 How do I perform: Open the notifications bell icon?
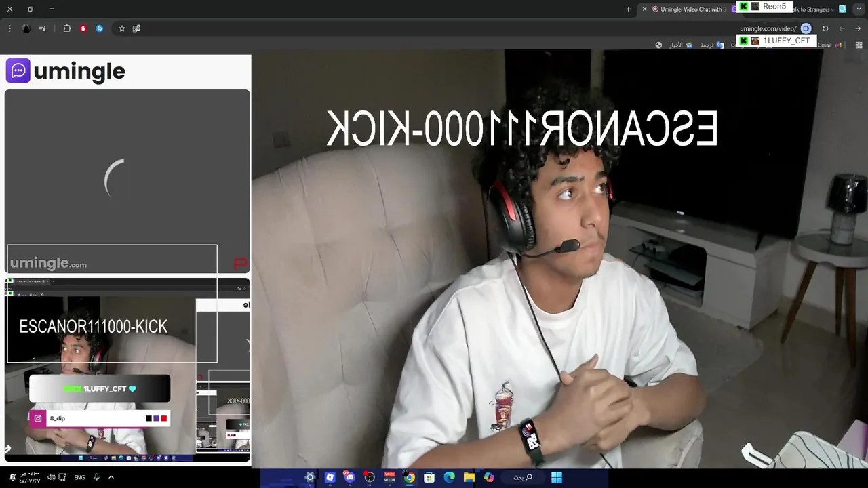click(x=12, y=477)
